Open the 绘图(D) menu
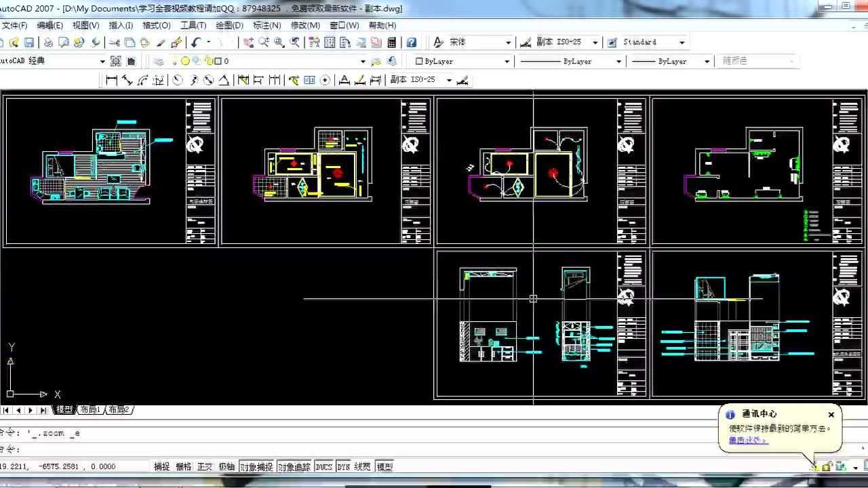This screenshot has width=868, height=488. point(229,25)
